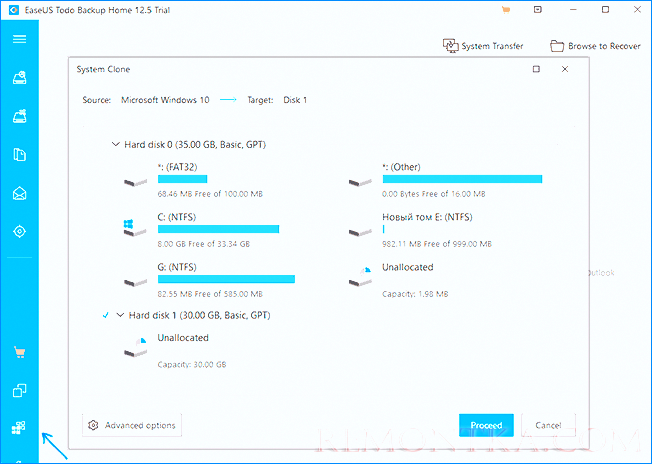Click the FAT32 partition drive icon
This screenshot has height=464, width=652.
tap(136, 182)
